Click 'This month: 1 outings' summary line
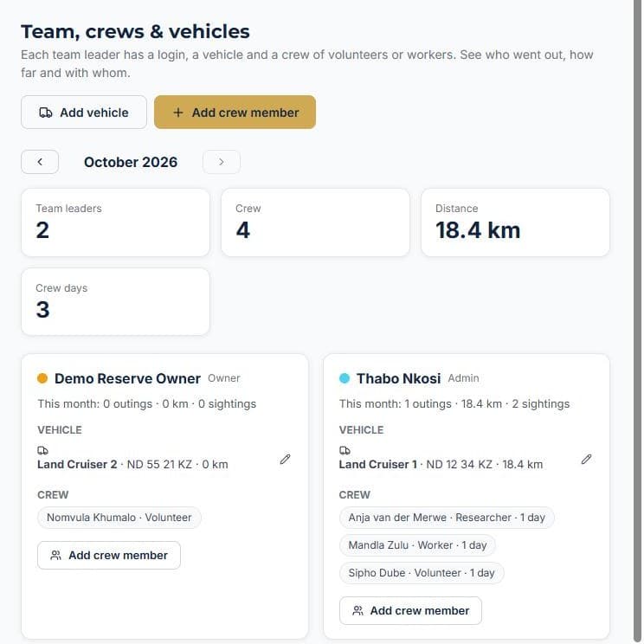 click(x=454, y=403)
